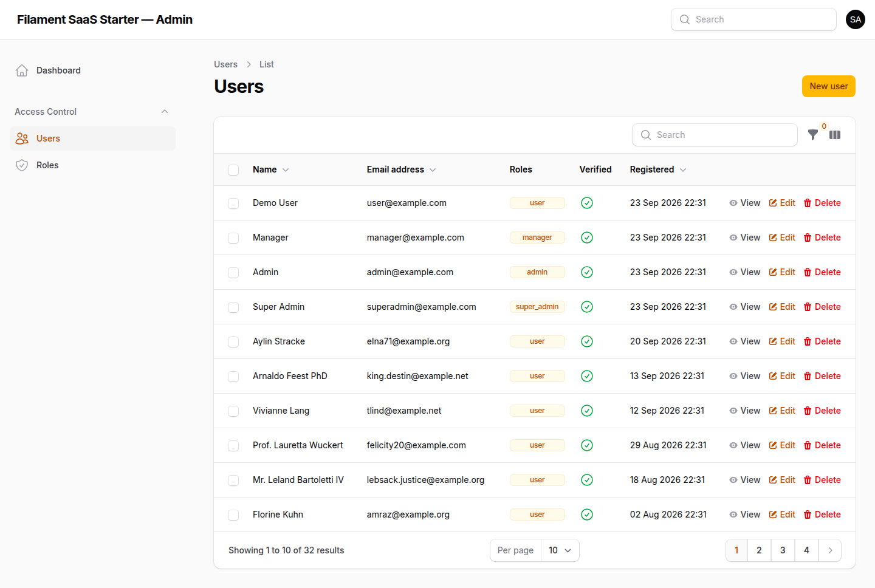875x588 pixels.
Task: Click the Users breadcrumb link
Action: 225,64
